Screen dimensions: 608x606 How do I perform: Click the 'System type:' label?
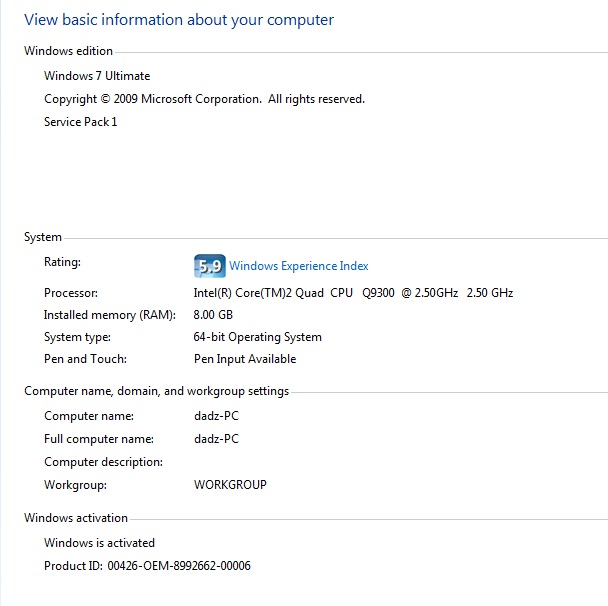(78, 337)
